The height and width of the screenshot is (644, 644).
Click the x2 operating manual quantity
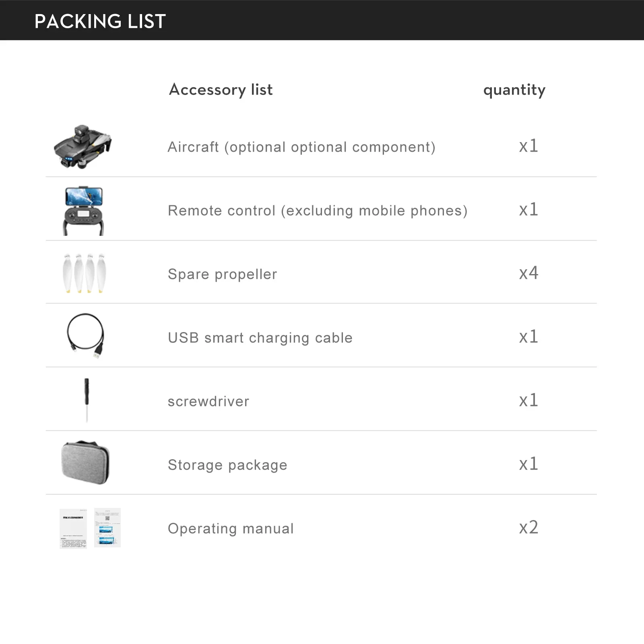point(528,528)
